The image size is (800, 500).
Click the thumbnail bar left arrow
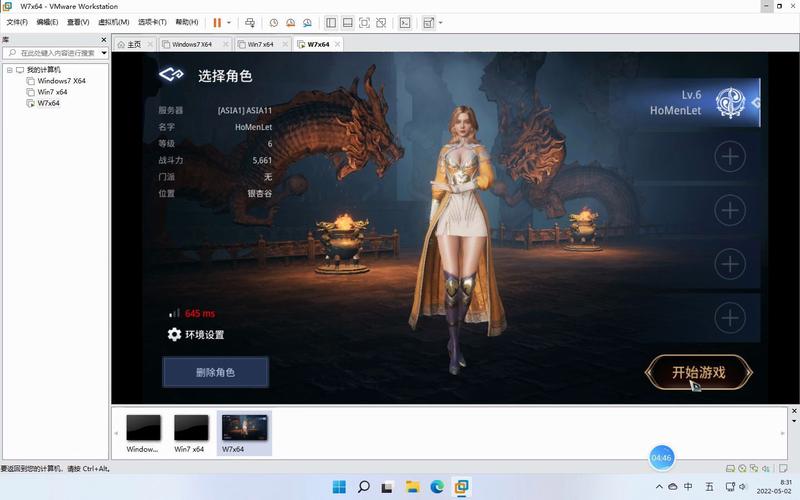[x=116, y=433]
